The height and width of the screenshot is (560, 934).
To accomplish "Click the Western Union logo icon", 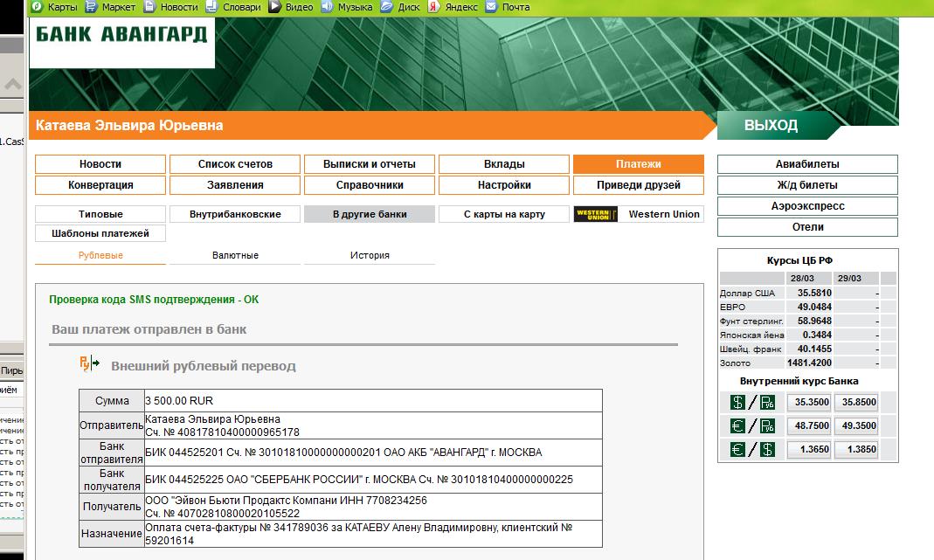I will 595,214.
